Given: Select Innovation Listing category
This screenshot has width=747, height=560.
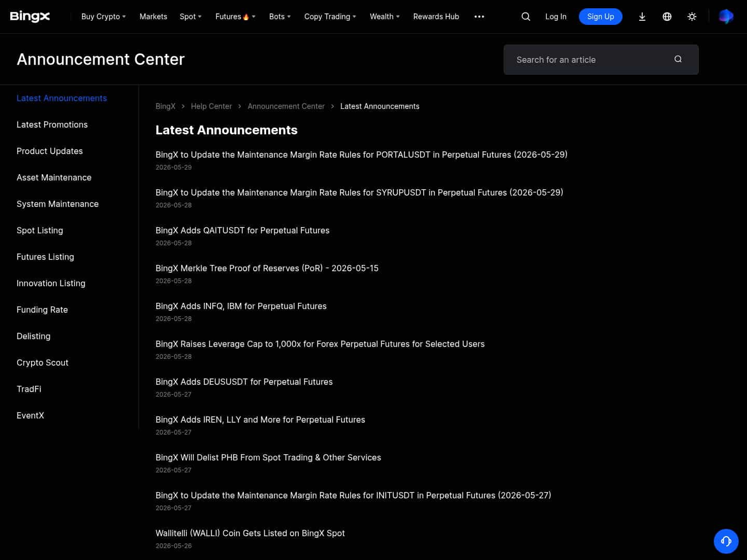Looking at the screenshot, I should 51,283.
